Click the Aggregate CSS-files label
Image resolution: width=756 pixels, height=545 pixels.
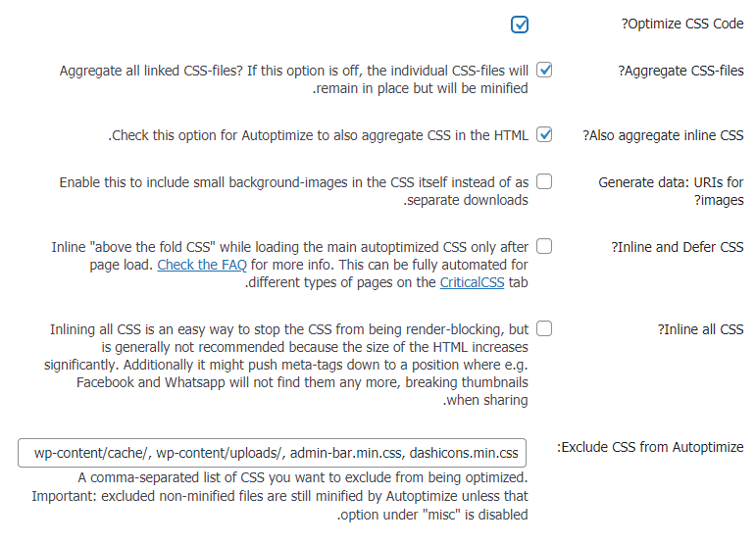tap(680, 71)
